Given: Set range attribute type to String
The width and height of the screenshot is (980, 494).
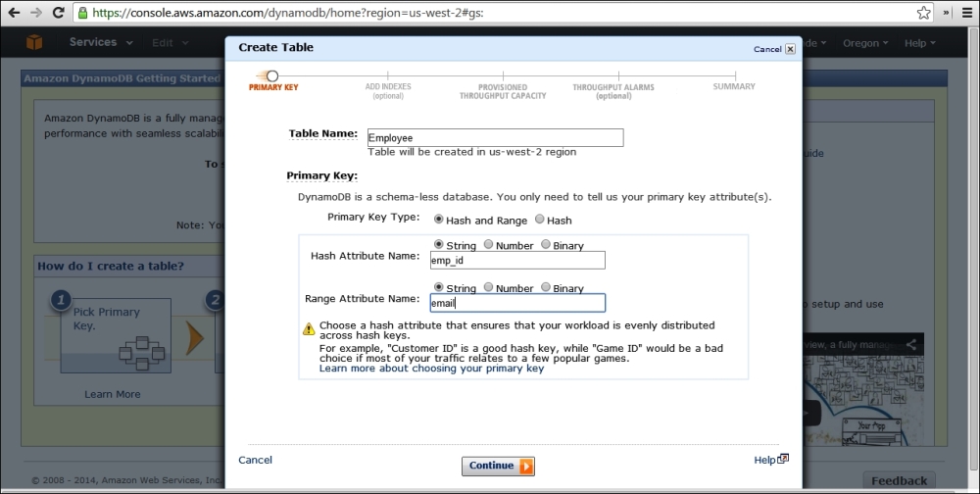Looking at the screenshot, I should (438, 287).
